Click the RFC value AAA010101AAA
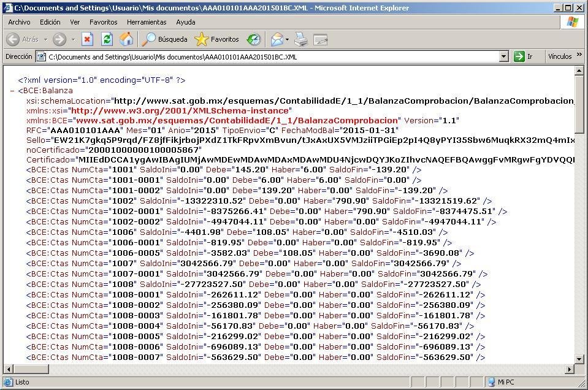 (85, 131)
